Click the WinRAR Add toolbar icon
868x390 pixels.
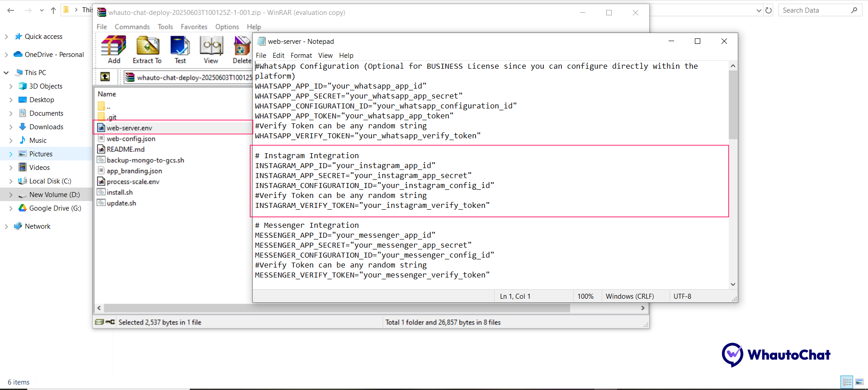click(113, 50)
